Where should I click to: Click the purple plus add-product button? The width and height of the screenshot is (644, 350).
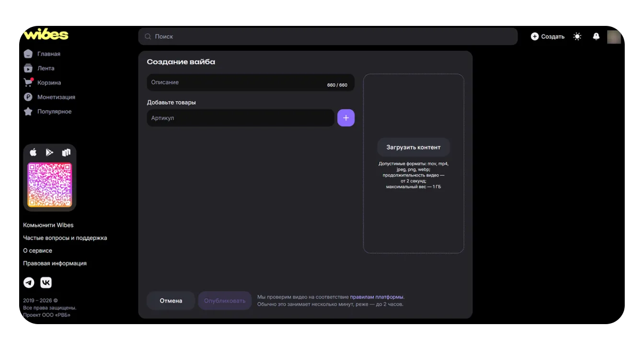pos(346,118)
